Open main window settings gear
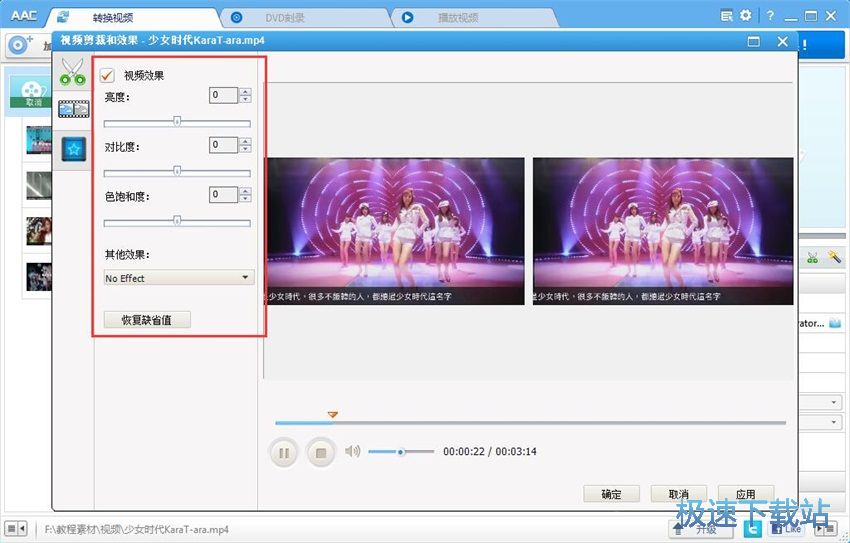This screenshot has height=543, width=850. click(x=746, y=16)
